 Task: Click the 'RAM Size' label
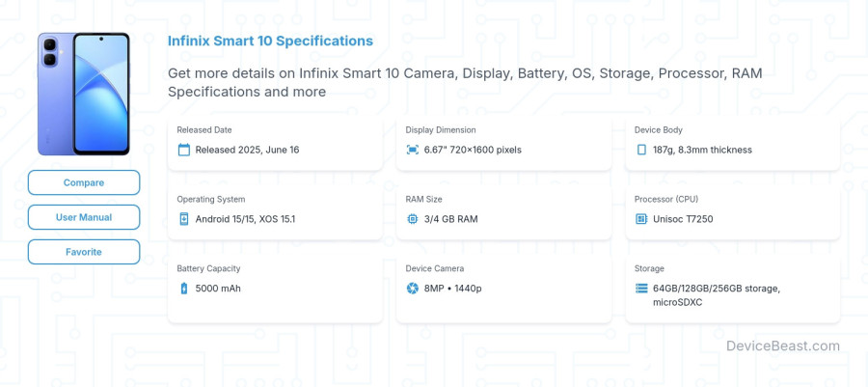tap(423, 200)
